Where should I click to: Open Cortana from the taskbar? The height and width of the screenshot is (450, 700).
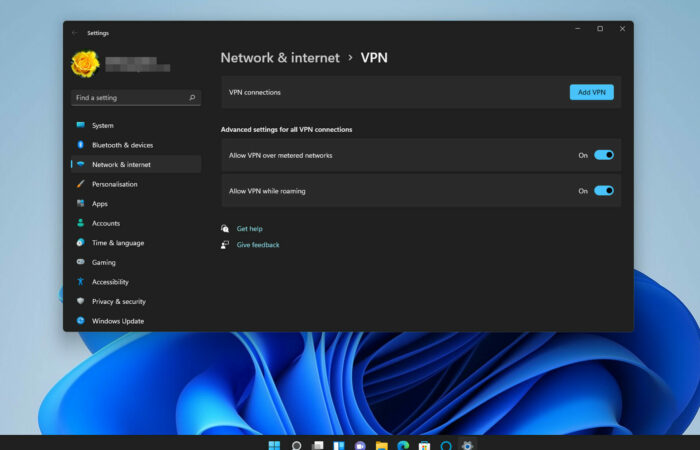tap(446, 446)
